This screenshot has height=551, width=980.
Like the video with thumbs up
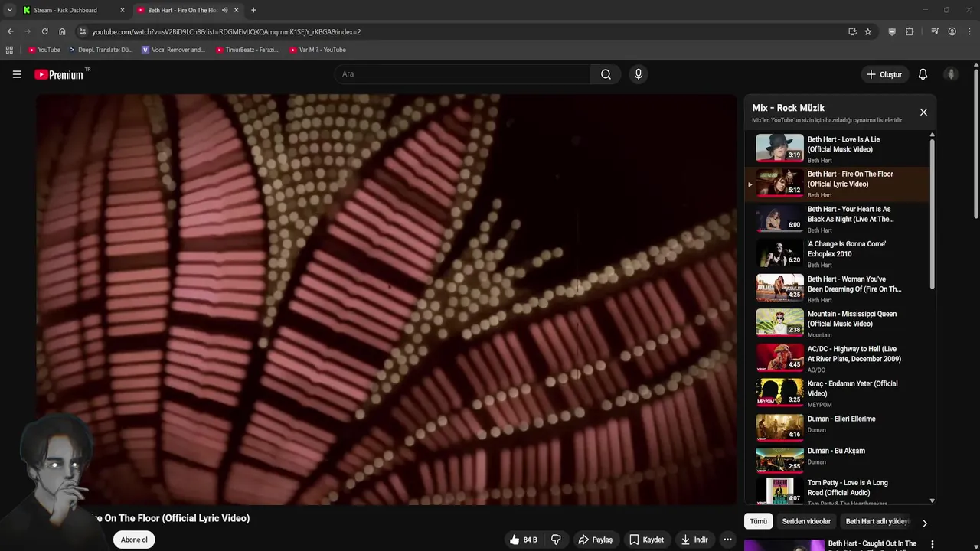(524, 540)
